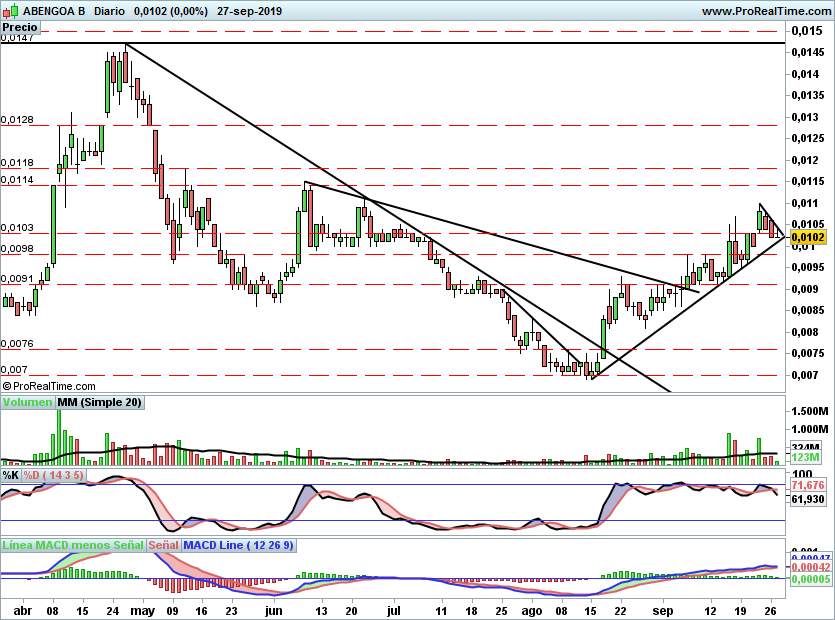Image resolution: width=835 pixels, height=620 pixels.
Task: Click the sep month marker on time axis
Action: (662, 611)
